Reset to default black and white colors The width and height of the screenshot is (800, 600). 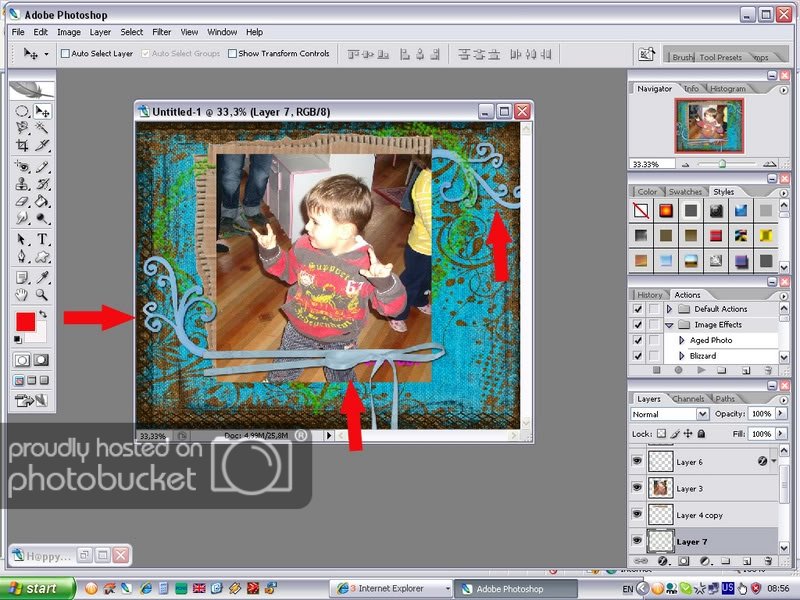(17, 339)
